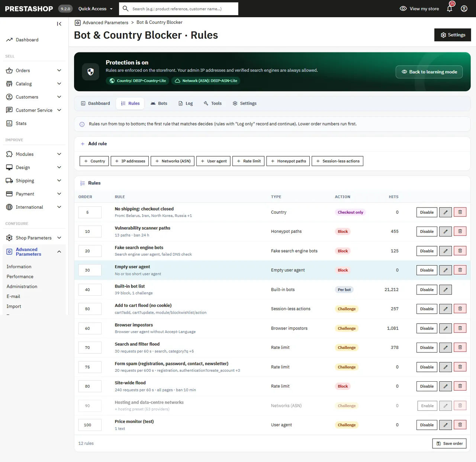This screenshot has width=476, height=462.
Task: Click the View my store link
Action: pyautogui.click(x=419, y=9)
